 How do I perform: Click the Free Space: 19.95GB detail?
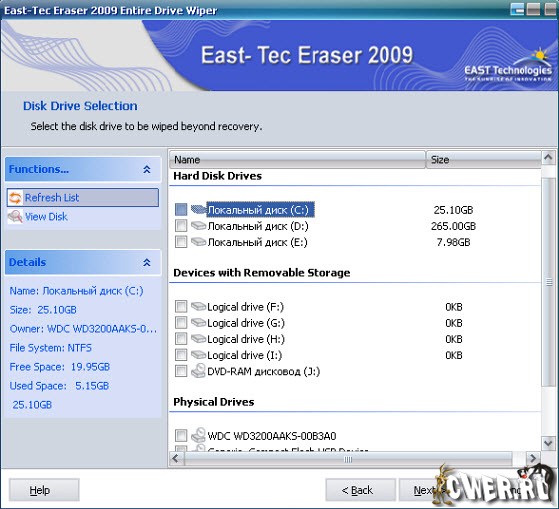(x=60, y=367)
